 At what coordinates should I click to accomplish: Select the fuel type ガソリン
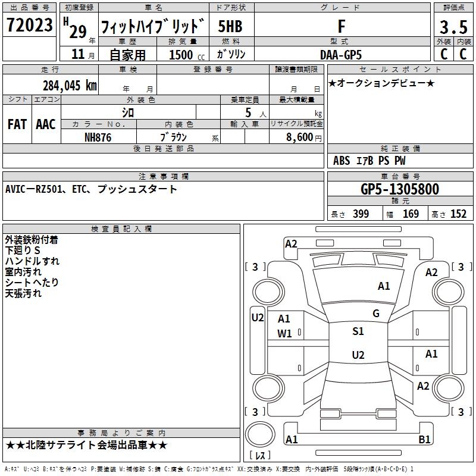231,54
